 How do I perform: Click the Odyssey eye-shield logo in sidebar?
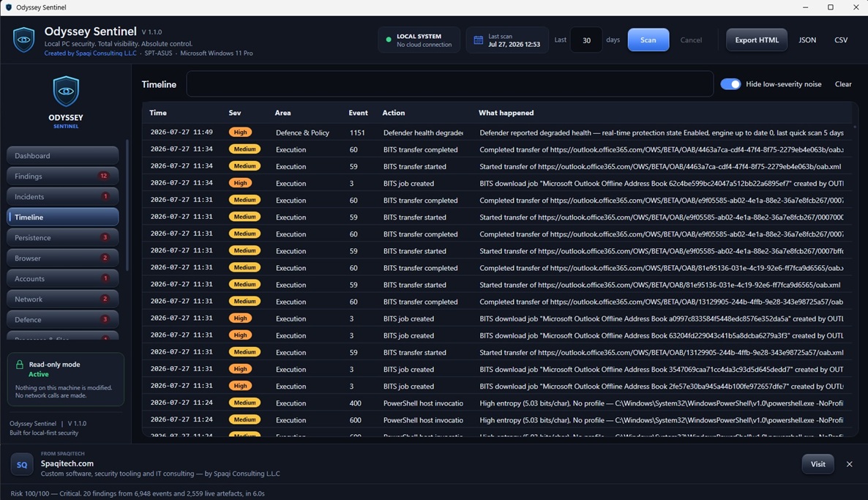[66, 92]
